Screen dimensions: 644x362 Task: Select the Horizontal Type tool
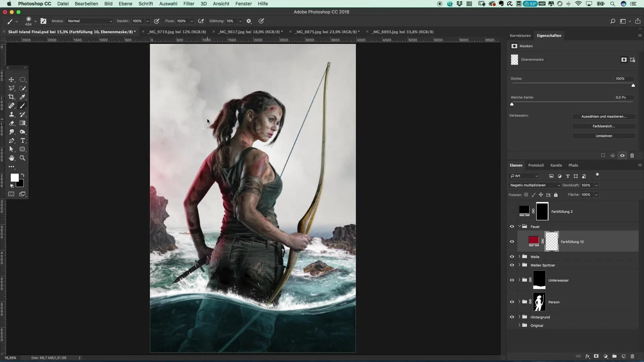pyautogui.click(x=22, y=141)
